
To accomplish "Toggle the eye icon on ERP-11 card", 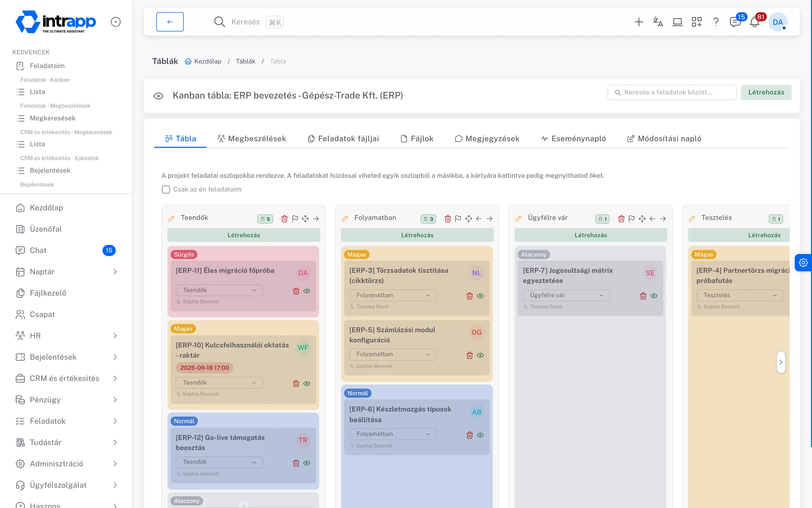I will 307,291.
